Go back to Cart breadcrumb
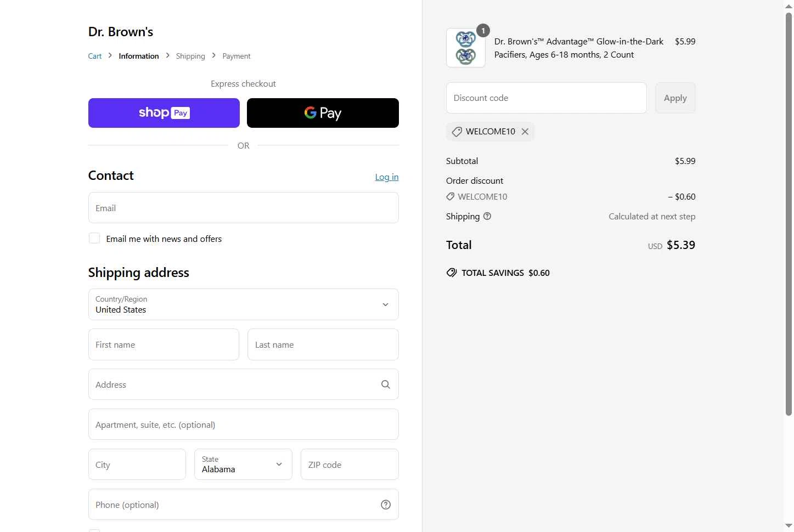The width and height of the screenshot is (794, 532). click(x=95, y=56)
